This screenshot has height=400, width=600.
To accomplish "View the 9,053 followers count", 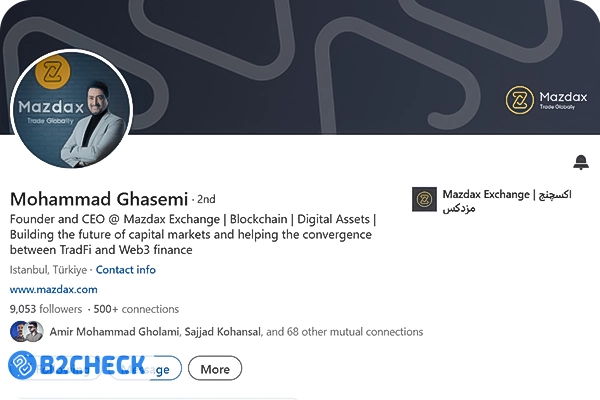I will [x=45, y=310].
